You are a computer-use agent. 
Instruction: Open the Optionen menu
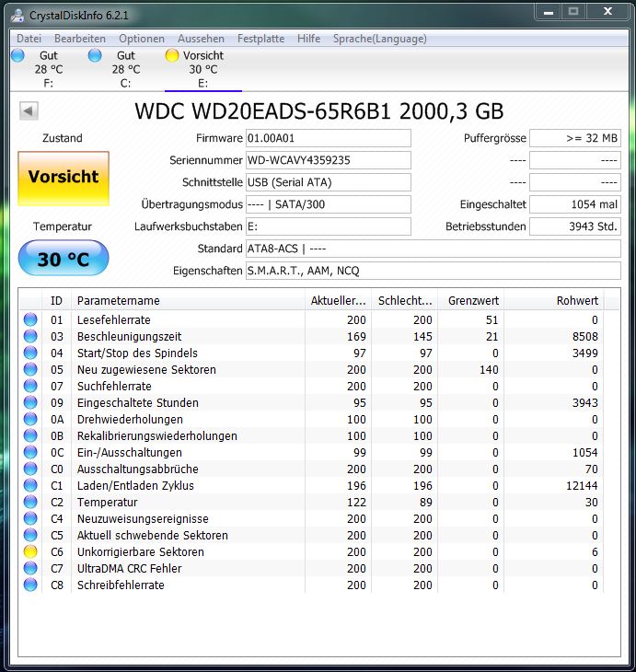142,39
